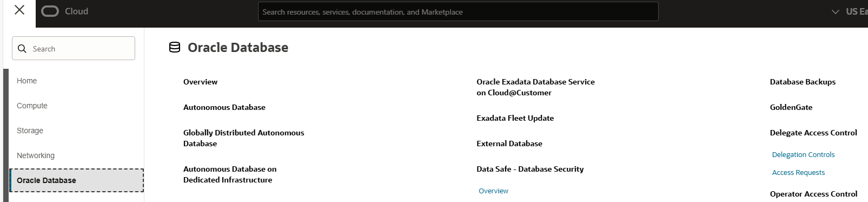Select Home in the side menu
This screenshot has height=202, width=868.
27,81
